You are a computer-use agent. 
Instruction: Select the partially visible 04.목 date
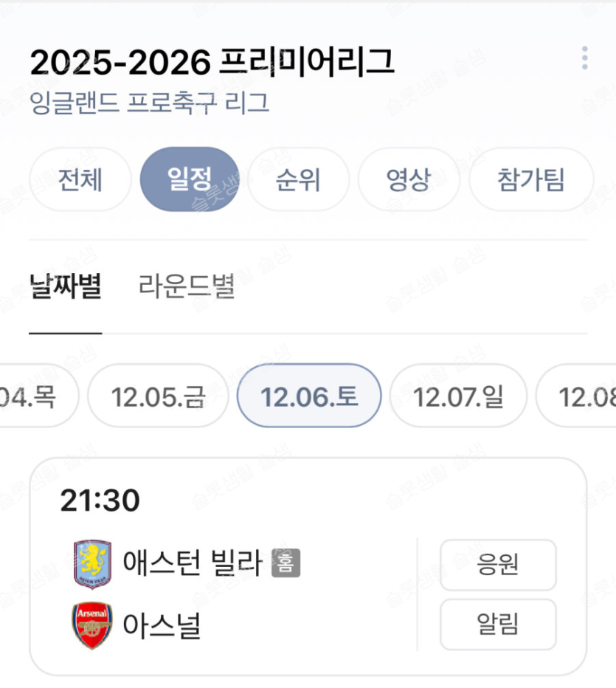tap(30, 397)
